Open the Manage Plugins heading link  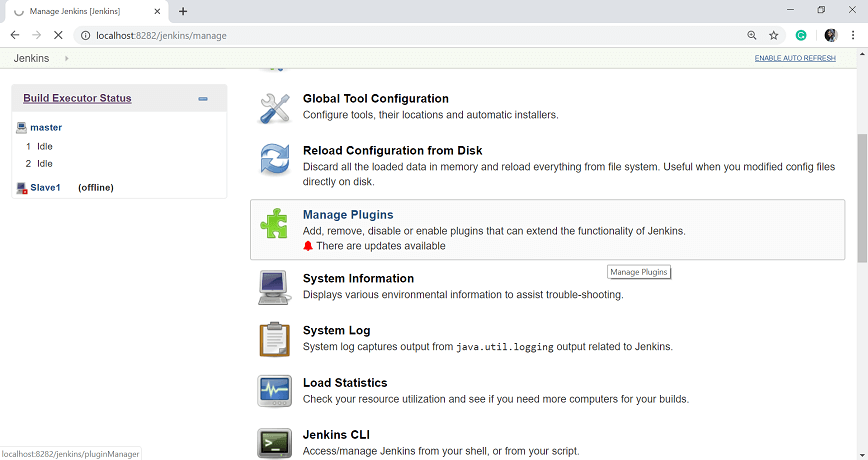348,215
